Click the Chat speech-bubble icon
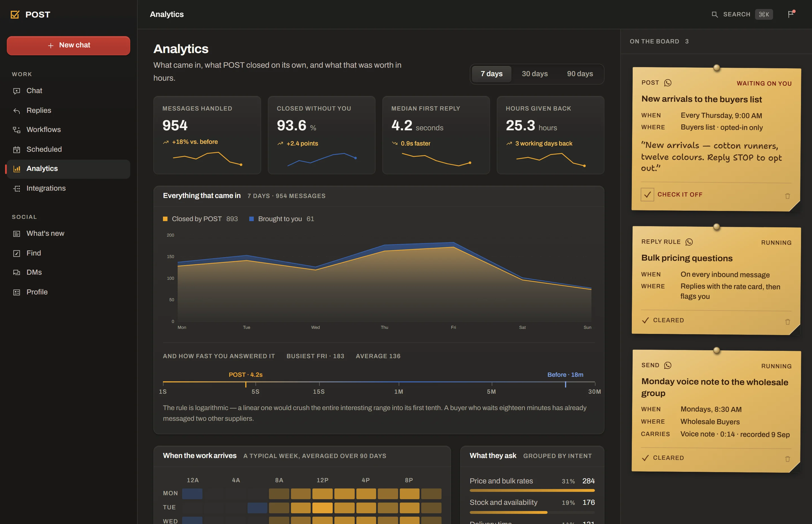This screenshot has width=812, height=524. [16, 91]
